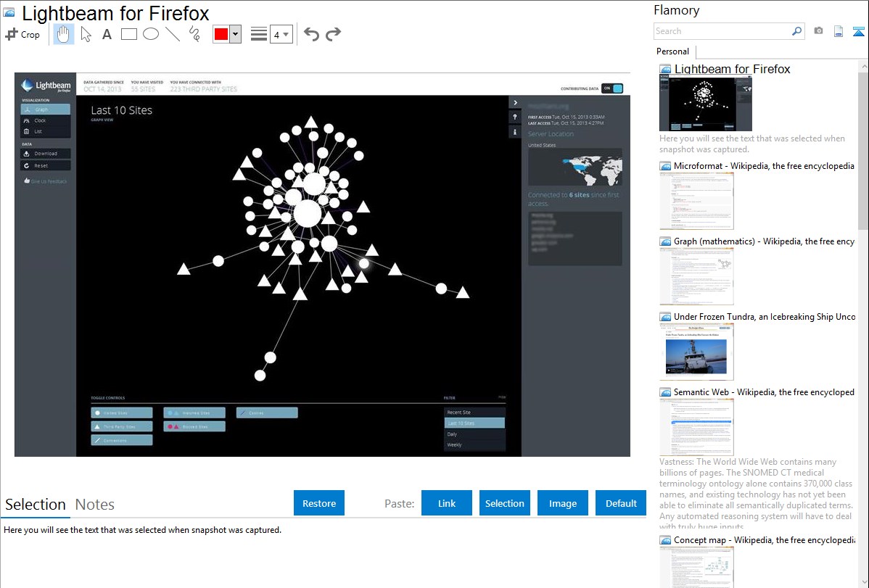
Task: Click icon beside Semantic Web entry
Action: click(x=665, y=392)
